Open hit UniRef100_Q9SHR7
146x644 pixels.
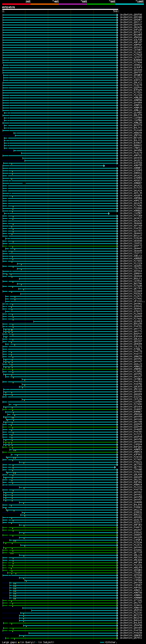point(131,20)
